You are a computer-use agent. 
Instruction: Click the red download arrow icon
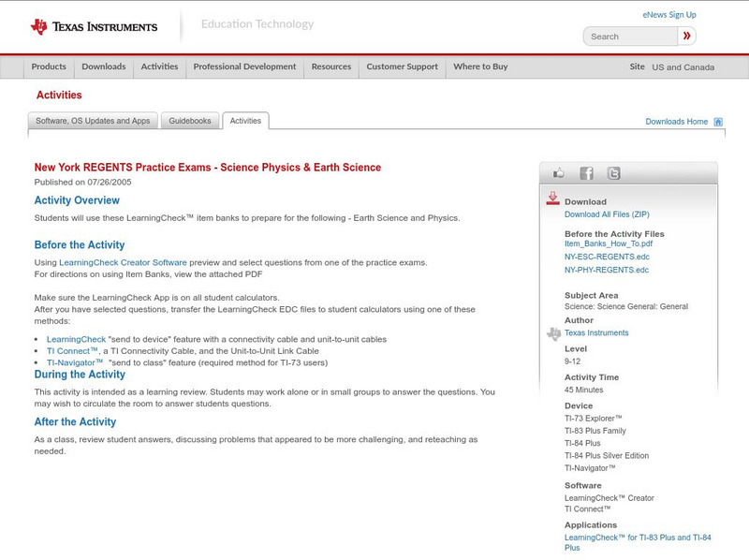(552, 197)
